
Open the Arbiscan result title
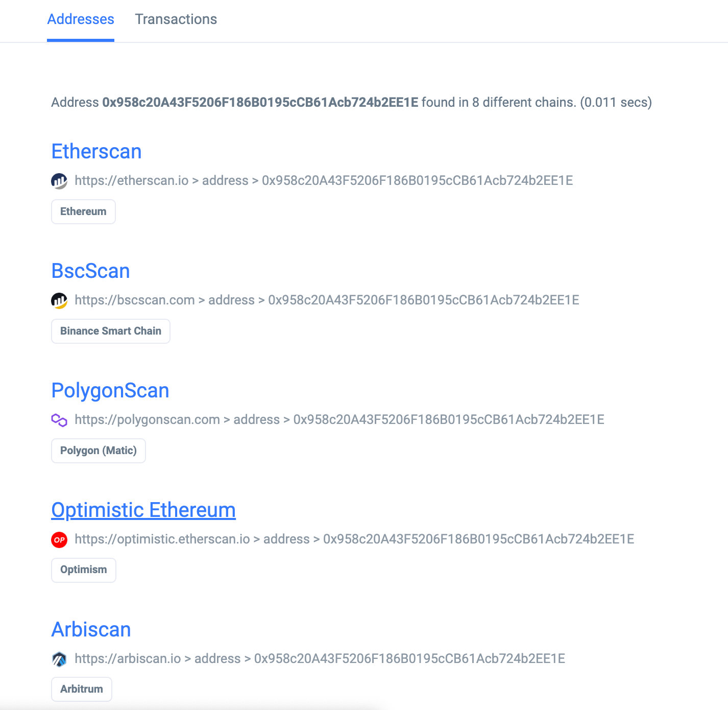(91, 630)
